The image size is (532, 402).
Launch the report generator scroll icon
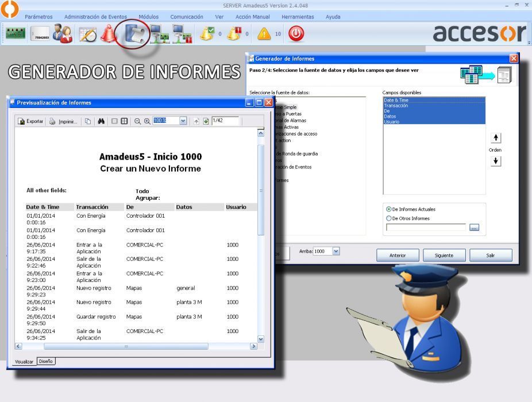point(135,33)
